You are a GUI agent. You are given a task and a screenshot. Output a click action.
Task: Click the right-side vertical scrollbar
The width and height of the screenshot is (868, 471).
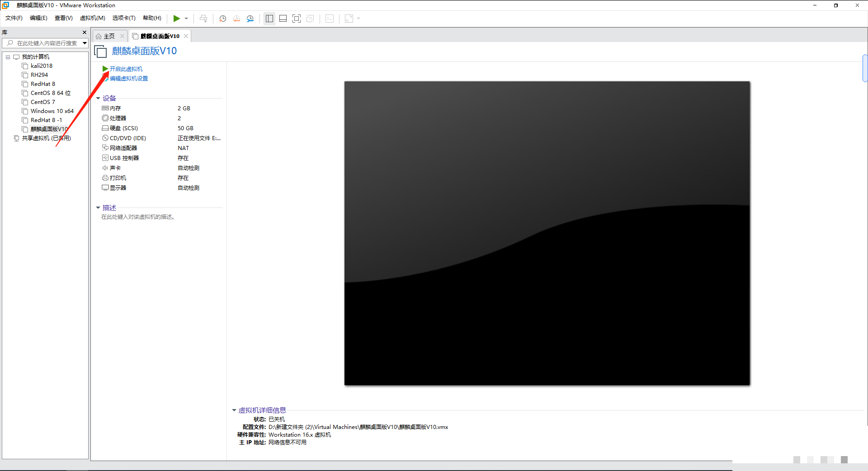(865, 69)
